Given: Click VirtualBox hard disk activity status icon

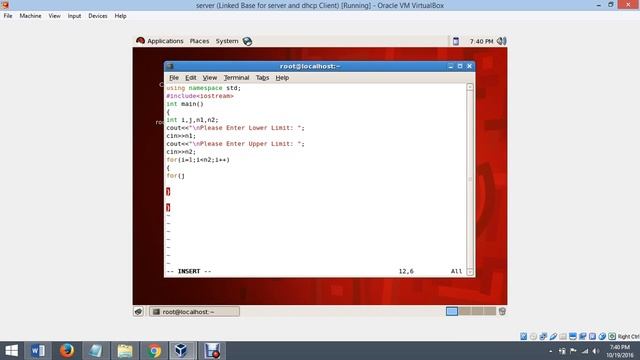Looking at the screenshot, I should click(524, 336).
